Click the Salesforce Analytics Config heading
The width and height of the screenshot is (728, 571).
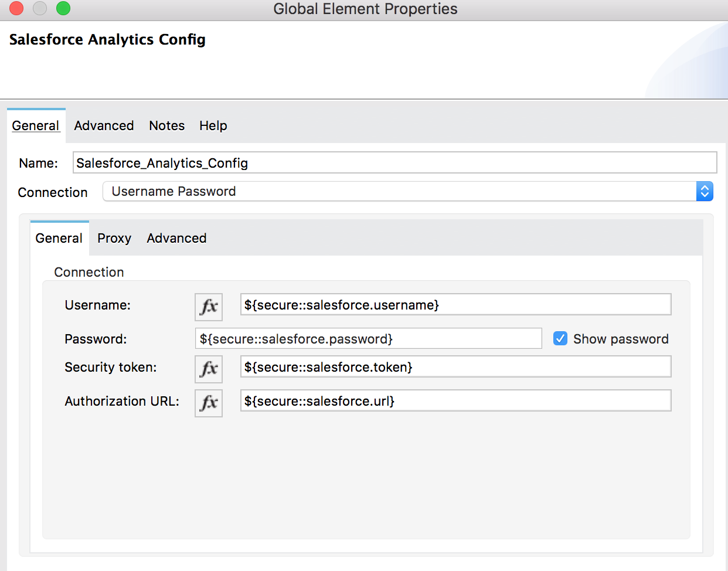(107, 39)
